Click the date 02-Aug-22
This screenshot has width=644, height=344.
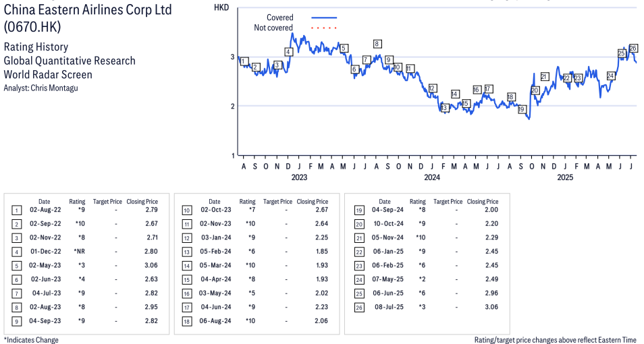tap(45, 210)
